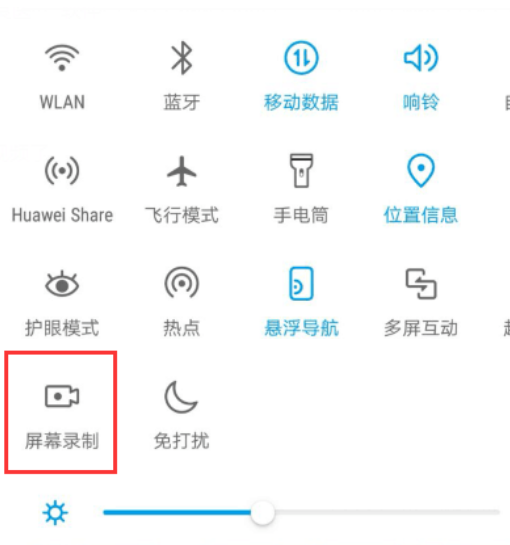
Task: Click the brightness slider handle
Action: pyautogui.click(x=262, y=513)
